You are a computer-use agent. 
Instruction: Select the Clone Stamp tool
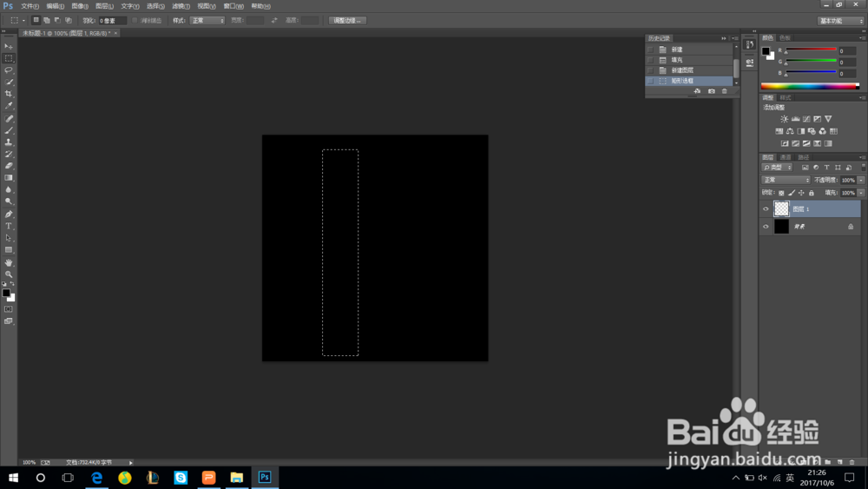(x=9, y=142)
